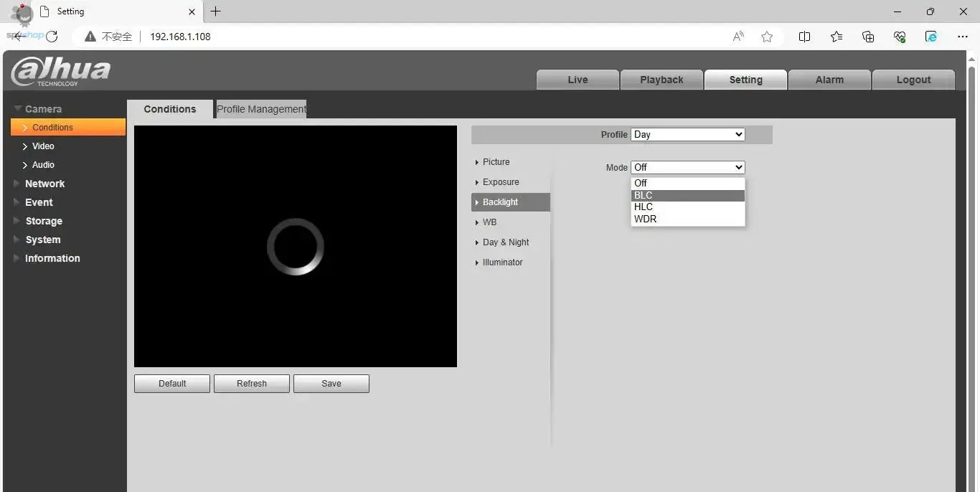Screen dimensions: 980x492
Task: Click the Read Aloud icon
Action: (738, 37)
